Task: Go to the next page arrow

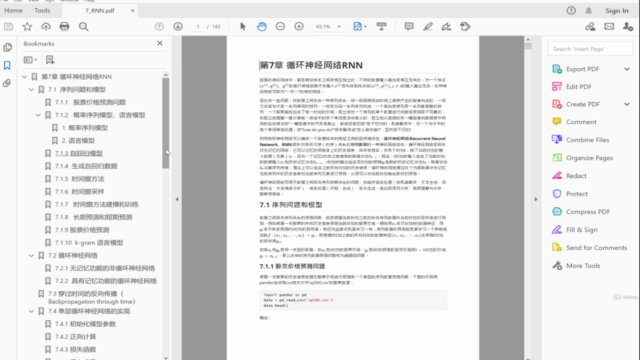Action: tap(178, 27)
